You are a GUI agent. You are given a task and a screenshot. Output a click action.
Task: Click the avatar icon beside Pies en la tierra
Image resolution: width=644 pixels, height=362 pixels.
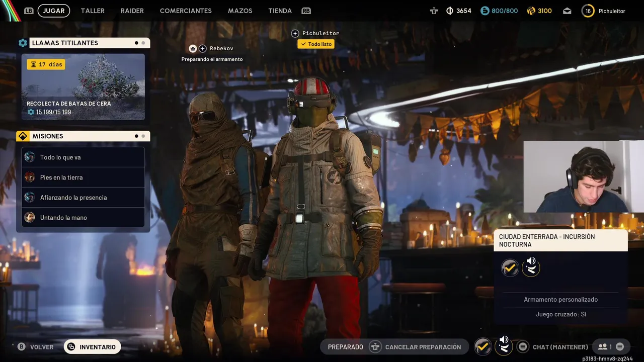pos(30,177)
